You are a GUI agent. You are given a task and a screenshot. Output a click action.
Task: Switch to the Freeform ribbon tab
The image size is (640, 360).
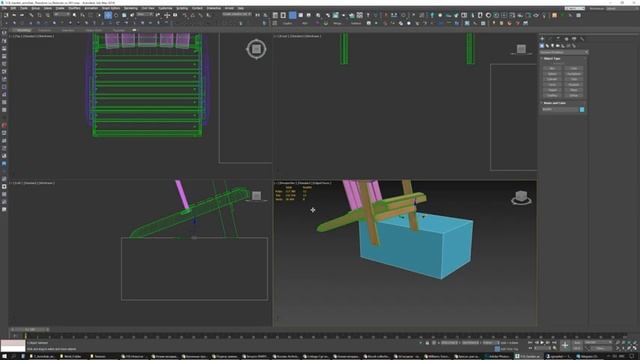coord(44,30)
